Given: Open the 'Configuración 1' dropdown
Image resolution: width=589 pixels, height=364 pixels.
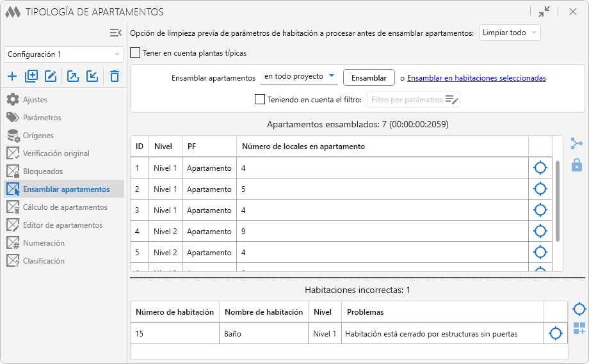Looking at the screenshot, I should click(63, 54).
